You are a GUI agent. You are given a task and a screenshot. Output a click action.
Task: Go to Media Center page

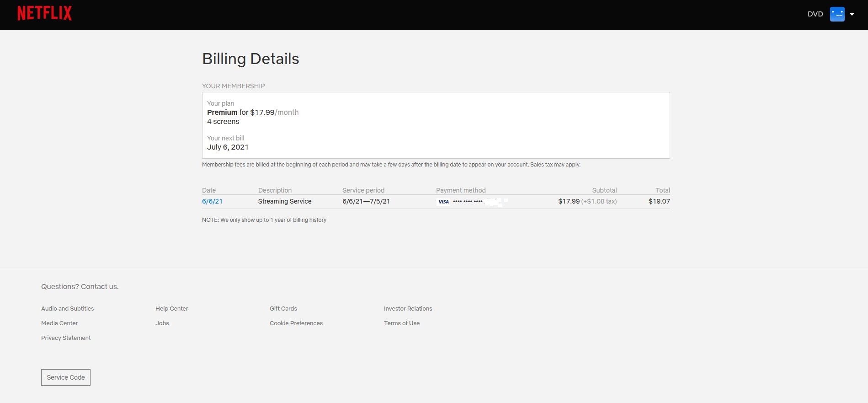click(59, 323)
